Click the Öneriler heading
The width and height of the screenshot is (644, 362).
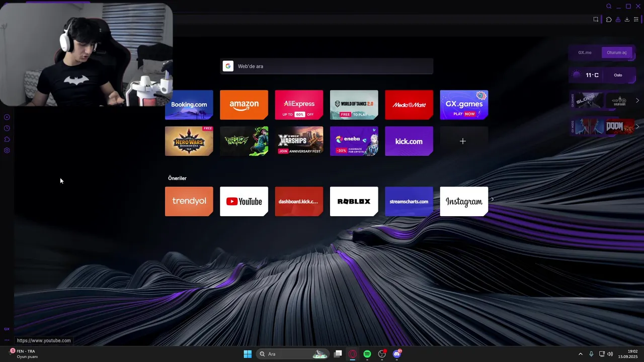pos(177,178)
